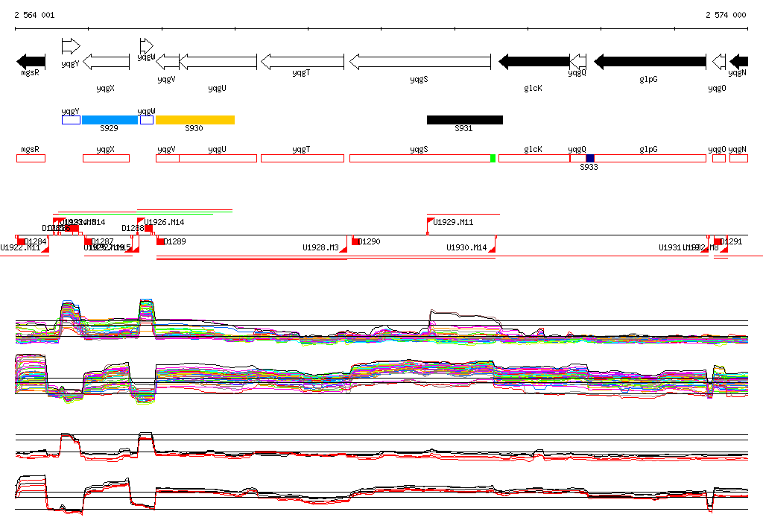
Task: Click the 'U1929.M11' label text
Action: pos(453,223)
